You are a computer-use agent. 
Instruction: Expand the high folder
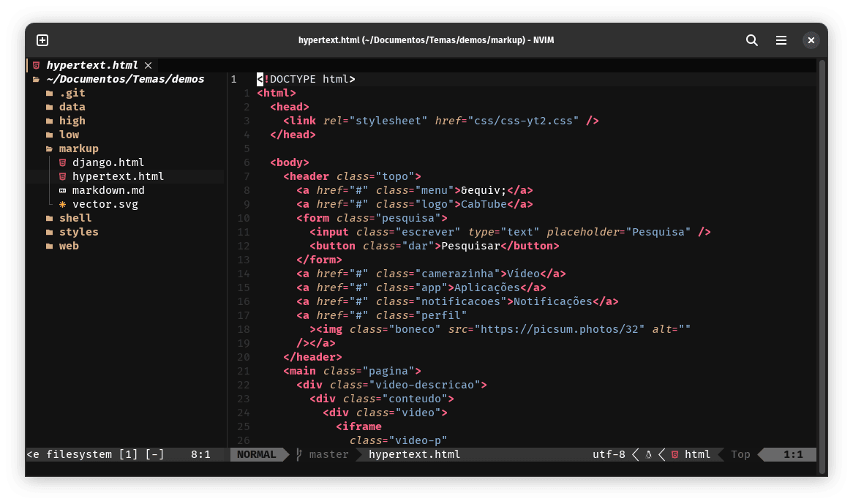pyautogui.click(x=72, y=121)
